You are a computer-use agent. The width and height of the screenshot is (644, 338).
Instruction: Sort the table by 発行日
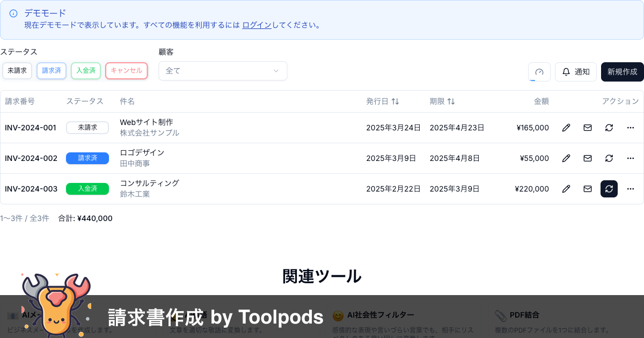383,101
